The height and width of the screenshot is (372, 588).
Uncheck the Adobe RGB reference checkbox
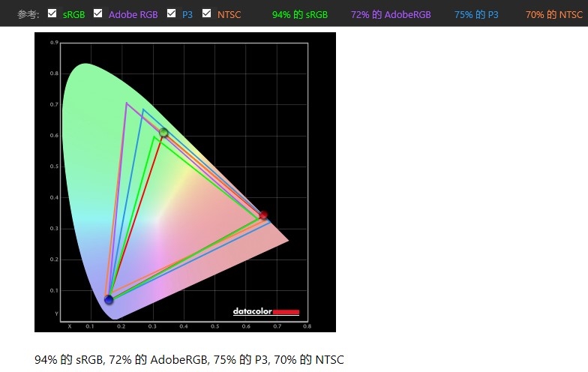coord(97,13)
